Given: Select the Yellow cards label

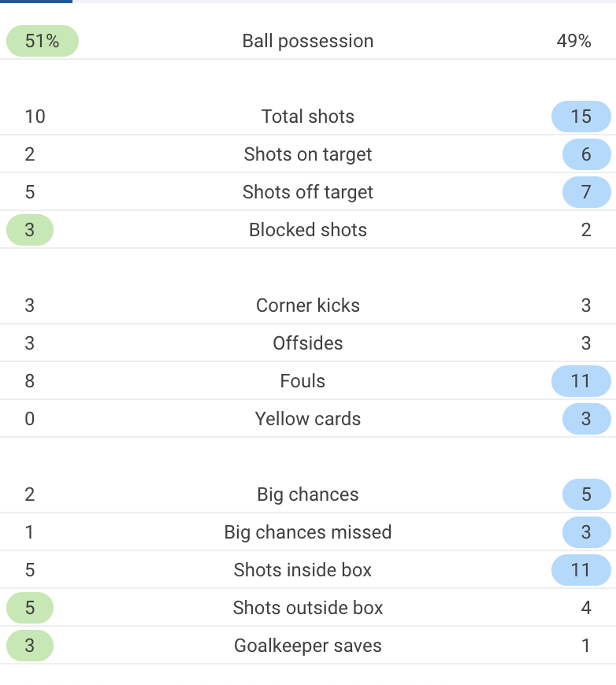Looking at the screenshot, I should pos(308,419).
